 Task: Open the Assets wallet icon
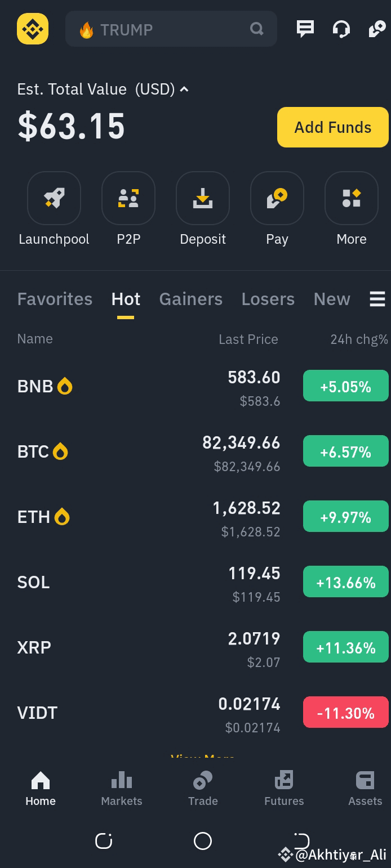tap(365, 780)
